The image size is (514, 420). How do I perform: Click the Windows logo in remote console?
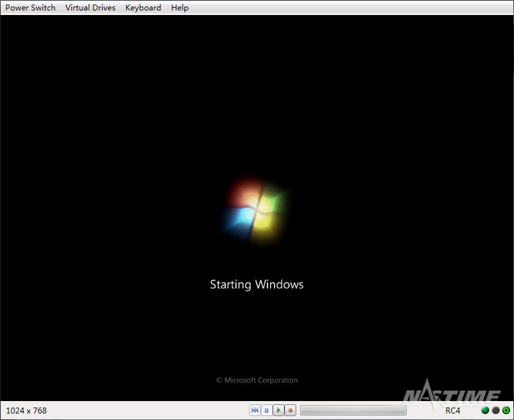(x=256, y=212)
